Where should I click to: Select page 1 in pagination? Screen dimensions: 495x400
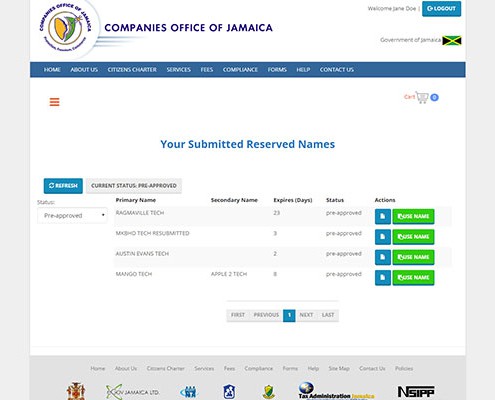[x=289, y=315]
